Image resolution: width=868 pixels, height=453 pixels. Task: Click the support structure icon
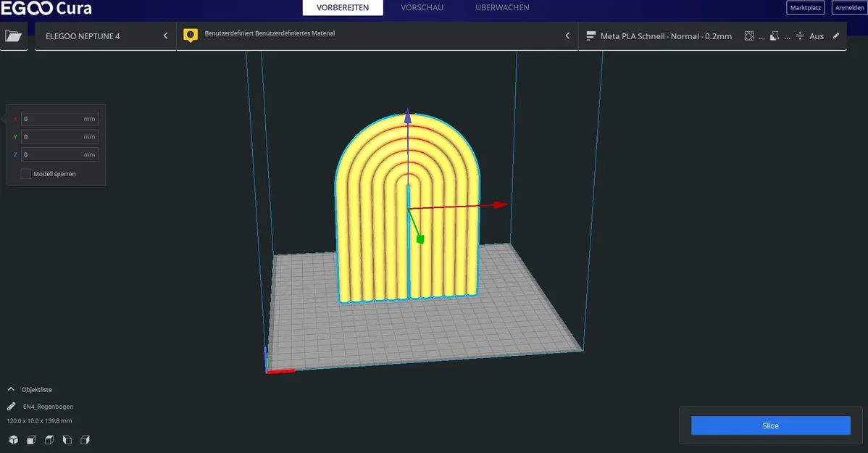pos(775,36)
